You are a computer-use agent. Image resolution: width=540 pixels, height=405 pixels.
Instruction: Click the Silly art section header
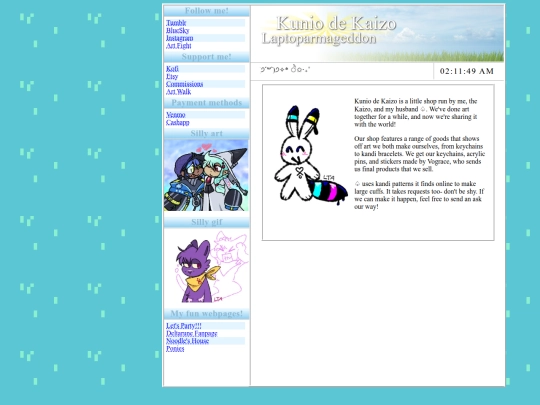pyautogui.click(x=207, y=133)
